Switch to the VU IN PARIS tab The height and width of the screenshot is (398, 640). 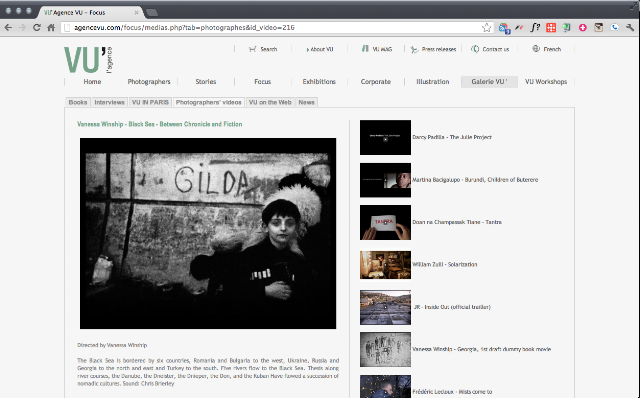point(150,102)
